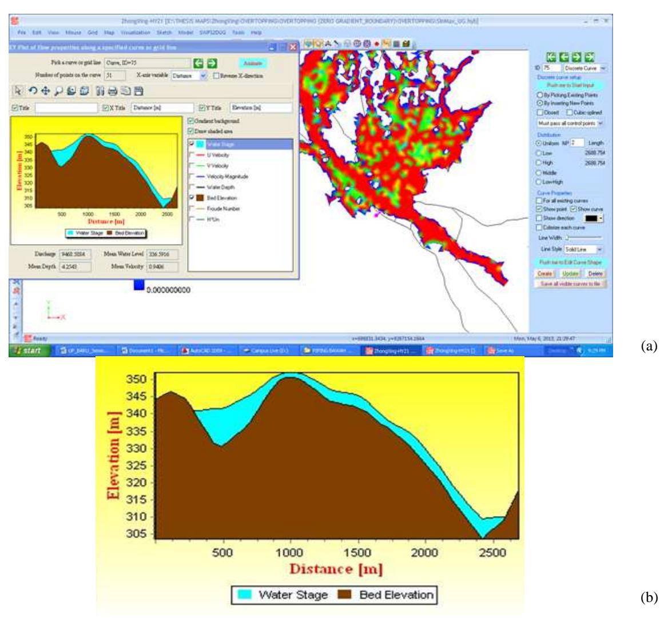672x618 pixels.
Task: Click Push me to Edit Curve Shape
Action: 570,262
